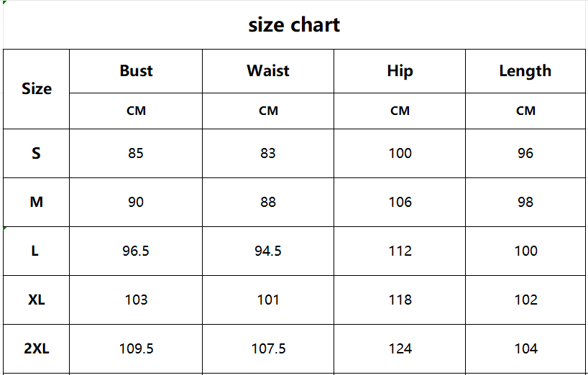Click the bust value 85
This screenshot has width=588, height=375.
pyautogui.click(x=136, y=153)
